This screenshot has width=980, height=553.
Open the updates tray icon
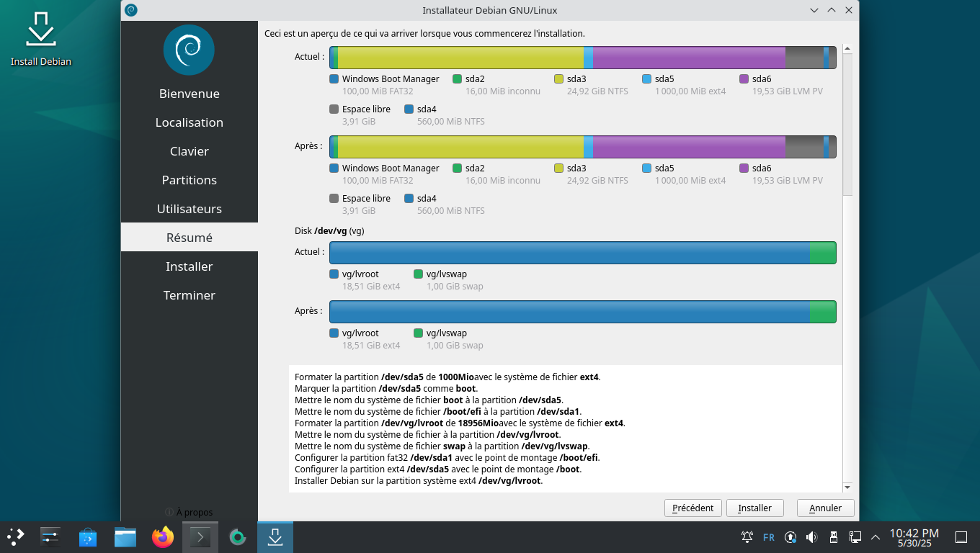pyautogui.click(x=790, y=537)
